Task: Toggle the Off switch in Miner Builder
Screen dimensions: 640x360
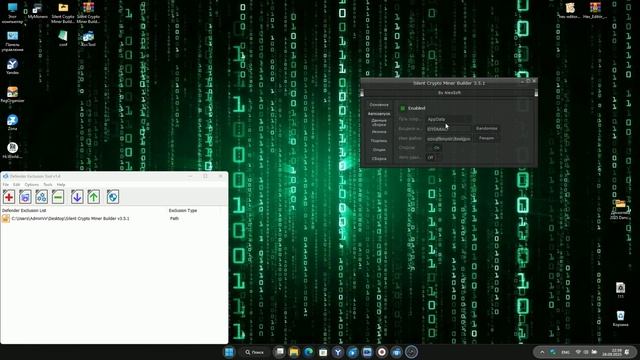Action: 433,157
